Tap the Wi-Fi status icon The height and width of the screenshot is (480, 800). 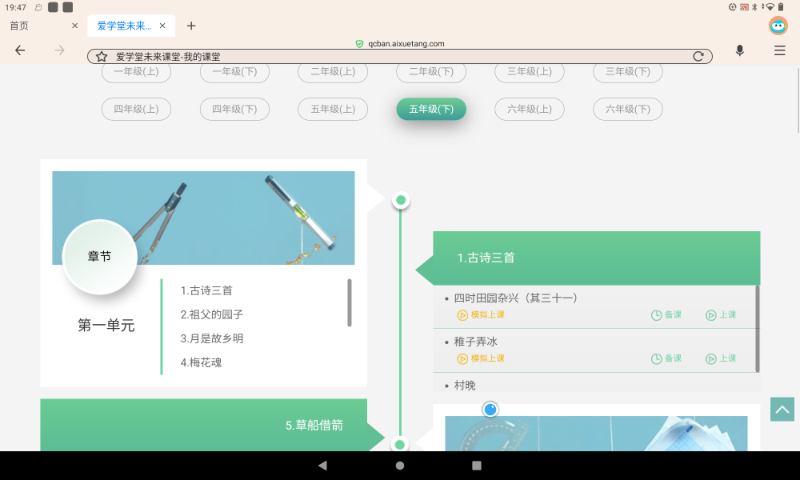click(770, 7)
